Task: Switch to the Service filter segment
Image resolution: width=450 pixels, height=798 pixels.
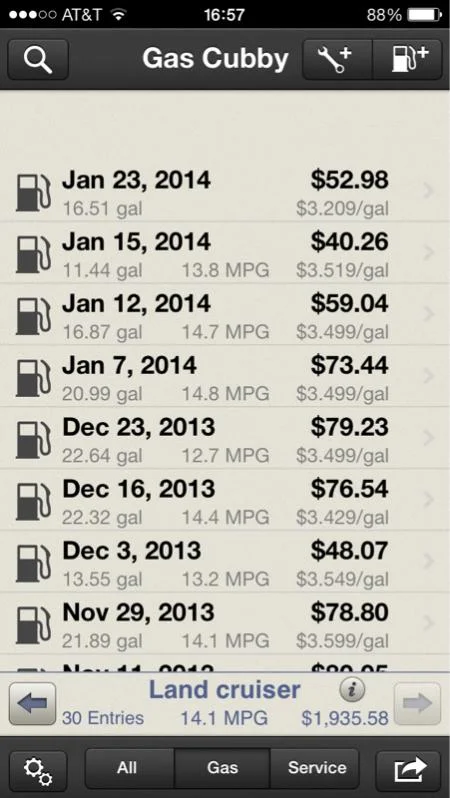Action: click(x=315, y=768)
